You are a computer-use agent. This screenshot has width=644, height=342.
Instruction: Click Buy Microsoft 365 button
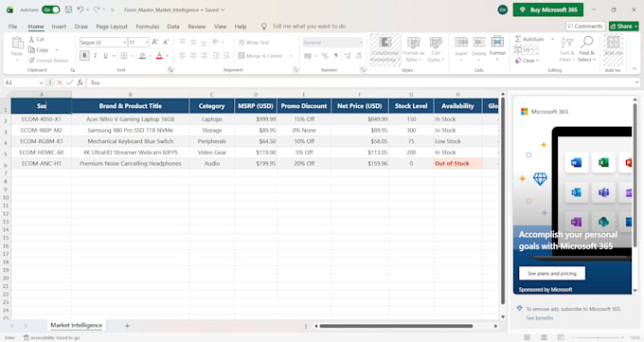tap(548, 9)
